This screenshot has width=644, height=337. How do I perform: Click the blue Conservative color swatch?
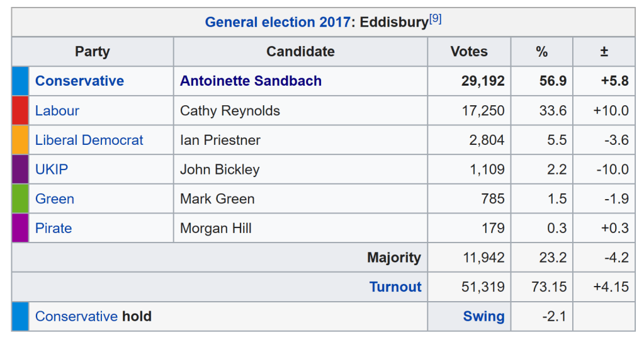(20, 81)
